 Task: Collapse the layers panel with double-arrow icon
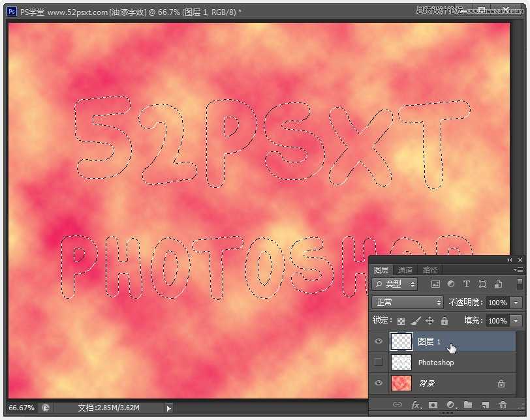point(509,260)
